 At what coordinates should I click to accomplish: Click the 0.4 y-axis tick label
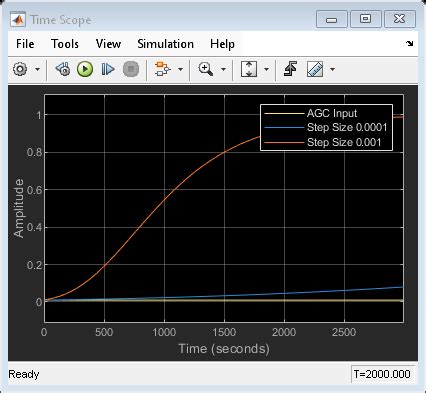[34, 228]
